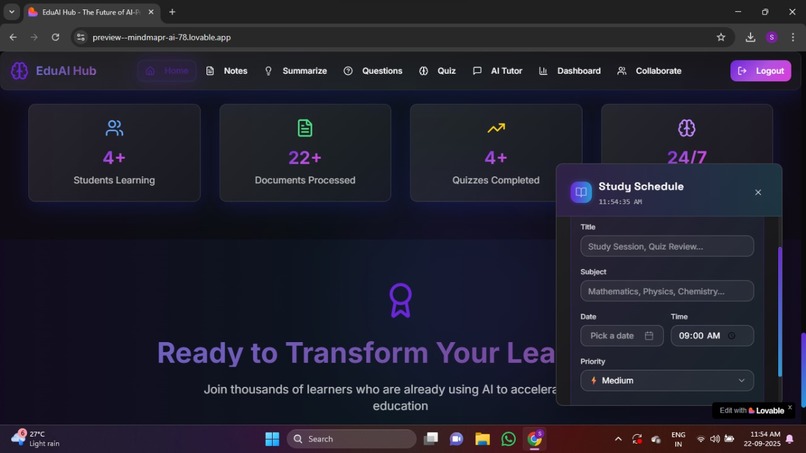This screenshot has width=806, height=453.
Task: Open WhatsApp from taskbar
Action: coord(508,439)
